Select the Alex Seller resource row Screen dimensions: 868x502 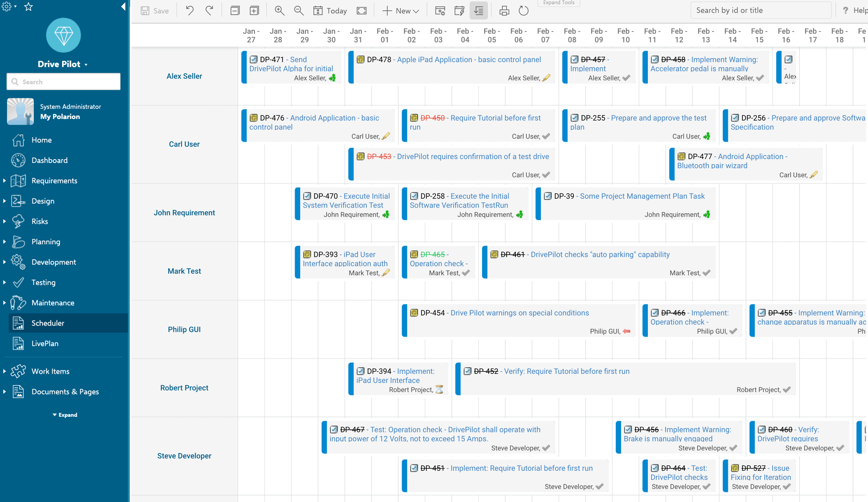pyautogui.click(x=184, y=76)
